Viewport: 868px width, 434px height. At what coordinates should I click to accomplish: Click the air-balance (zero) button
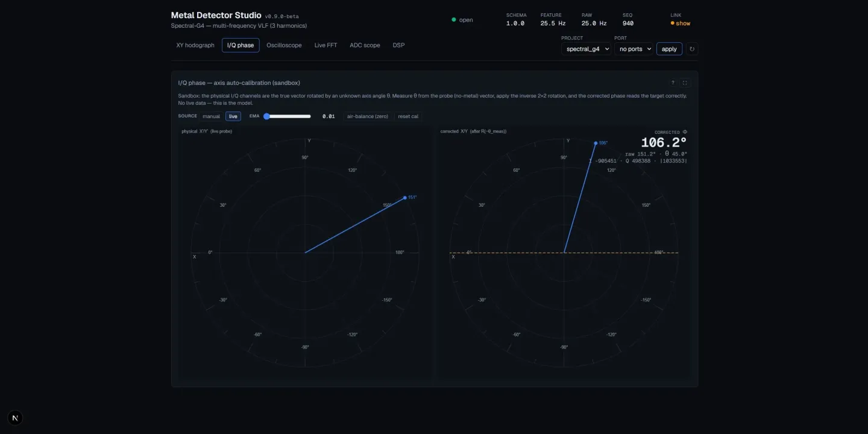click(x=368, y=116)
